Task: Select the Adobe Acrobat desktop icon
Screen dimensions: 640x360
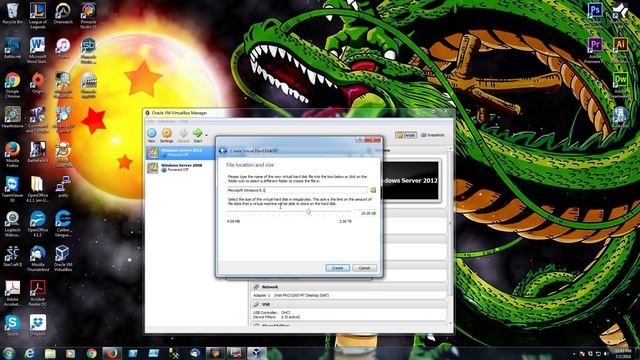Action: [12, 293]
